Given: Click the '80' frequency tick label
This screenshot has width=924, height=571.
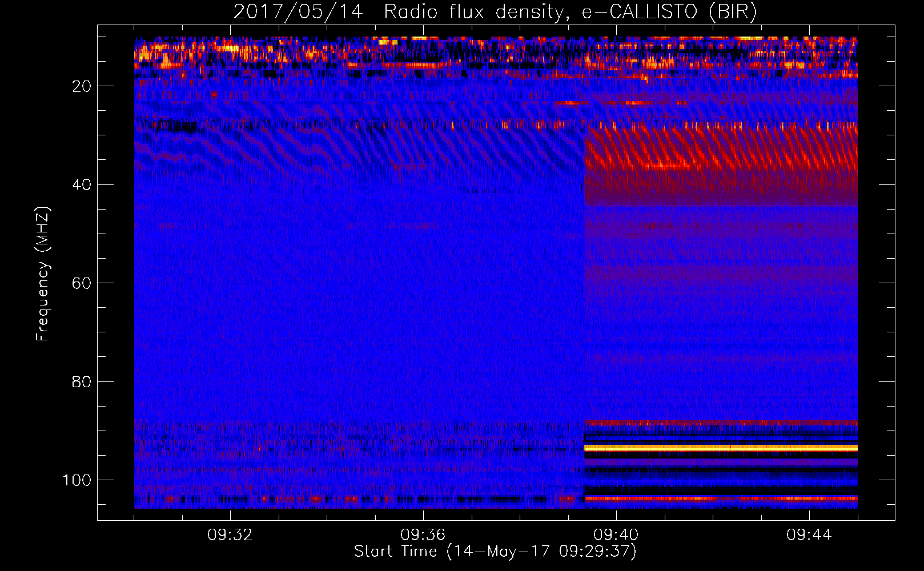Looking at the screenshot, I should click(82, 382).
